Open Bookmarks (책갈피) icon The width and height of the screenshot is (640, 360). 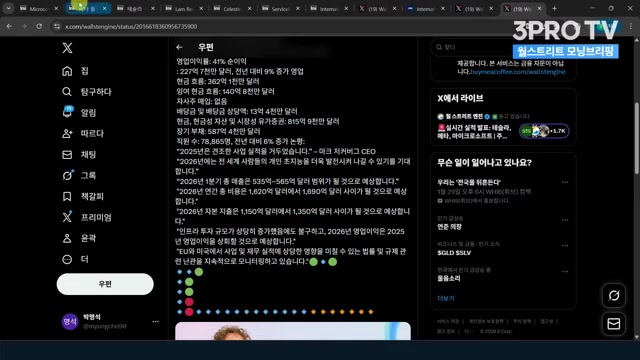pos(67,196)
